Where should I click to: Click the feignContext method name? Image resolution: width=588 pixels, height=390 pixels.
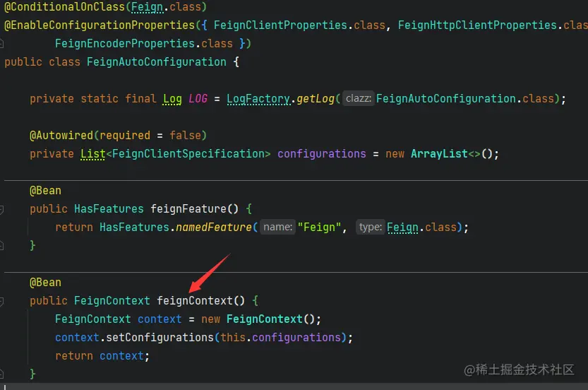tap(195, 301)
